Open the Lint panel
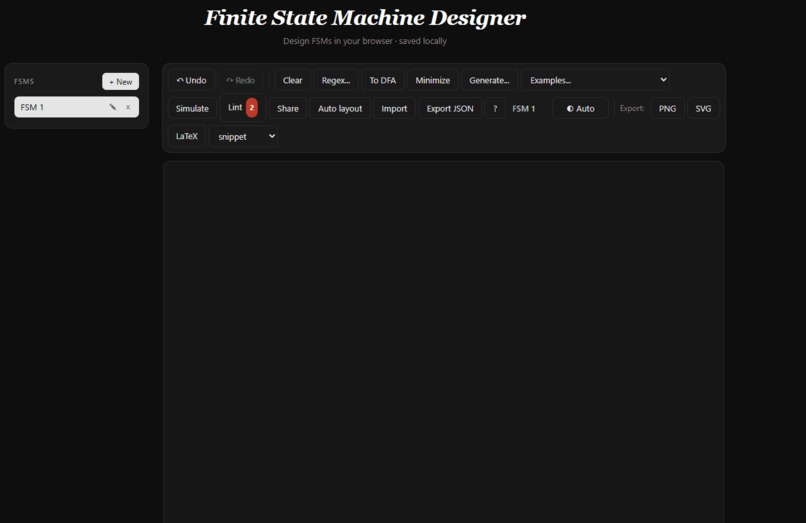The width and height of the screenshot is (806, 523). coord(243,107)
